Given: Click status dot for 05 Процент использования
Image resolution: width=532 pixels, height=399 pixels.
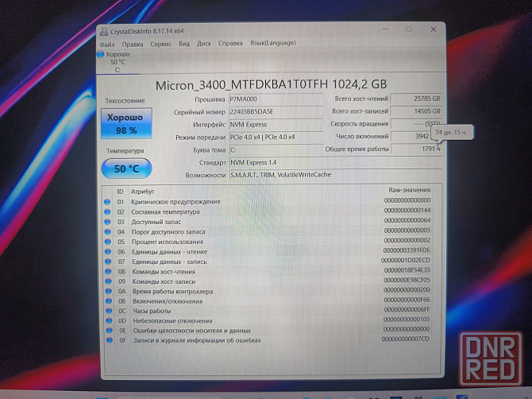Looking at the screenshot, I should point(108,242).
